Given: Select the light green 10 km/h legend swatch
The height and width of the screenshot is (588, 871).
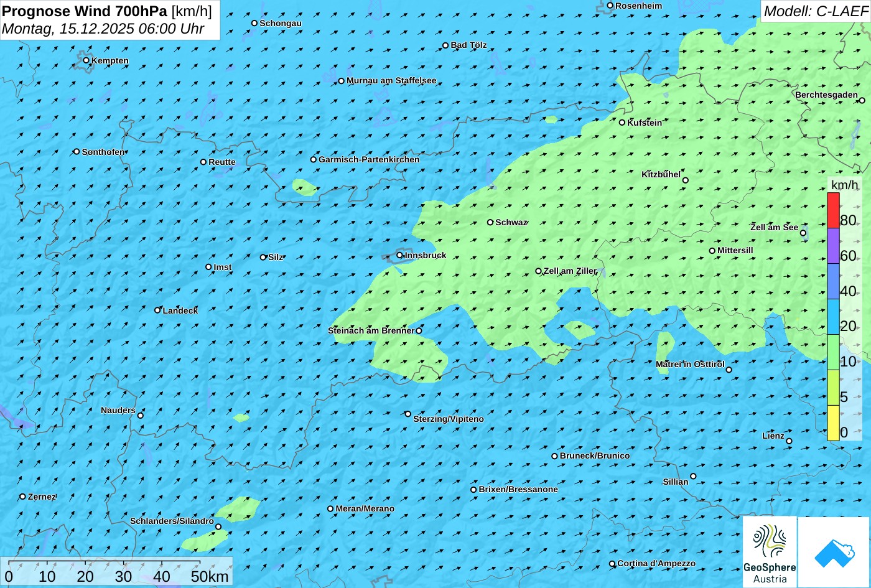Looking at the screenshot, I should [x=833, y=352].
